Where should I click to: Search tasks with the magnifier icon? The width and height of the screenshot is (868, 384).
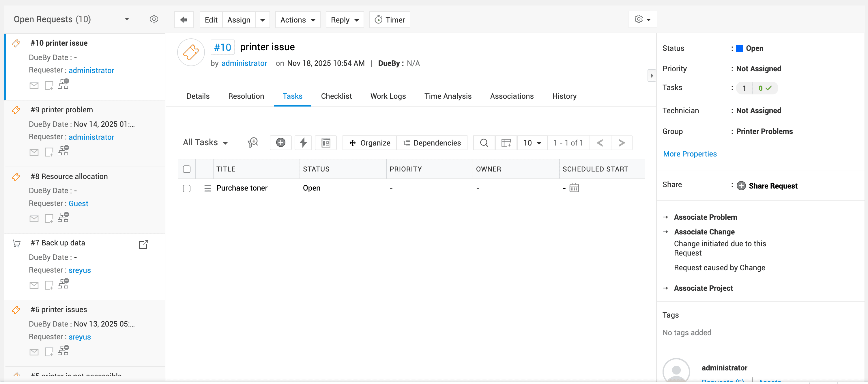(484, 143)
